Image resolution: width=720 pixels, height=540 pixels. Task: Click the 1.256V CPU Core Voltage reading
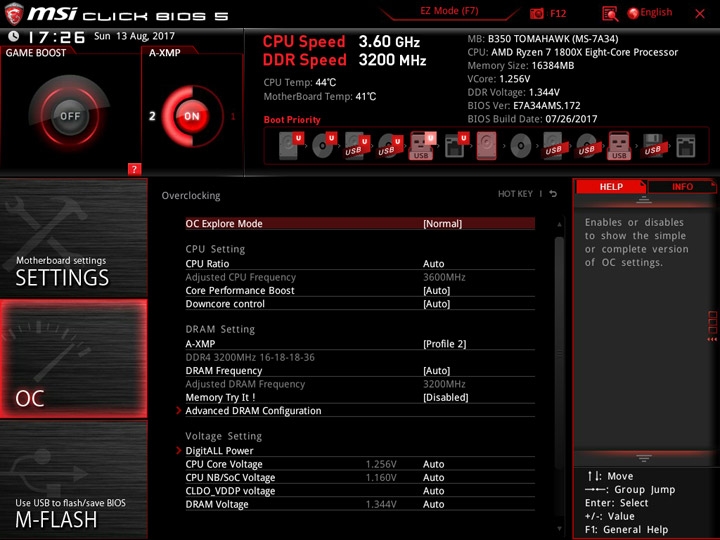coord(381,464)
